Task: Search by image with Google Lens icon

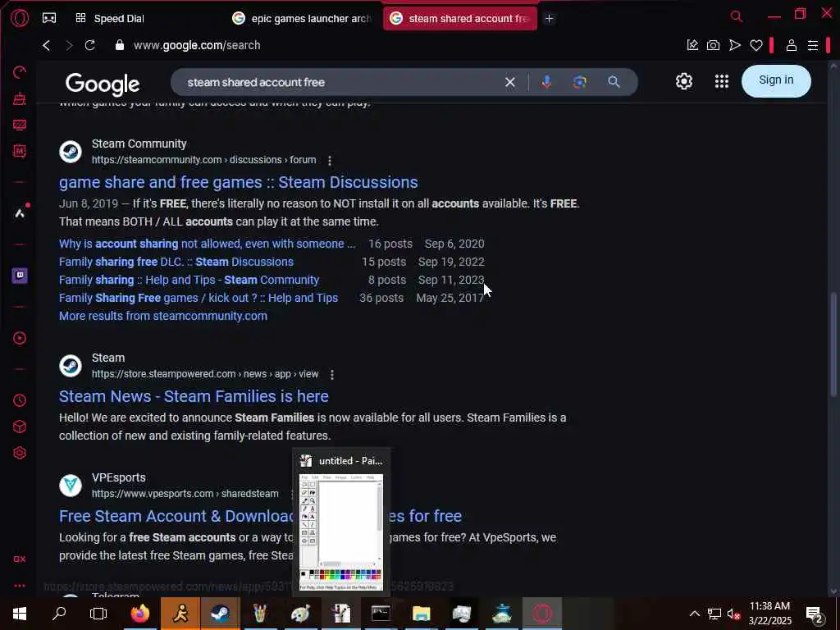Action: point(579,82)
